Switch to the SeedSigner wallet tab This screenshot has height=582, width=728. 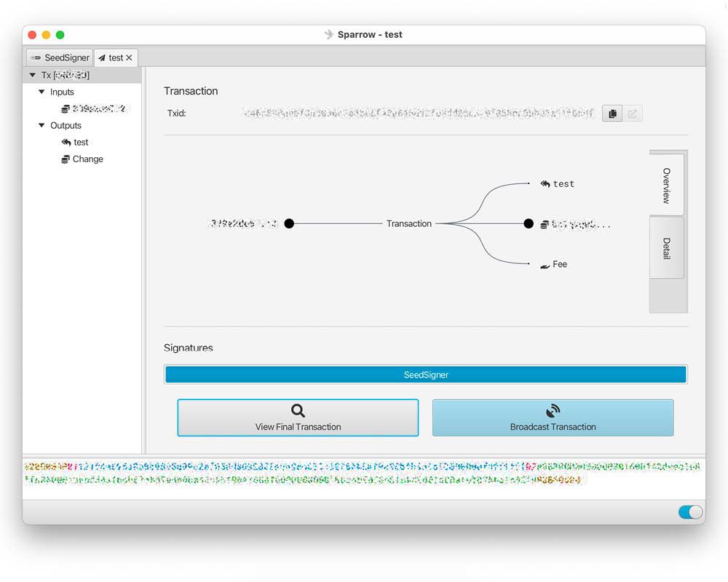60,57
